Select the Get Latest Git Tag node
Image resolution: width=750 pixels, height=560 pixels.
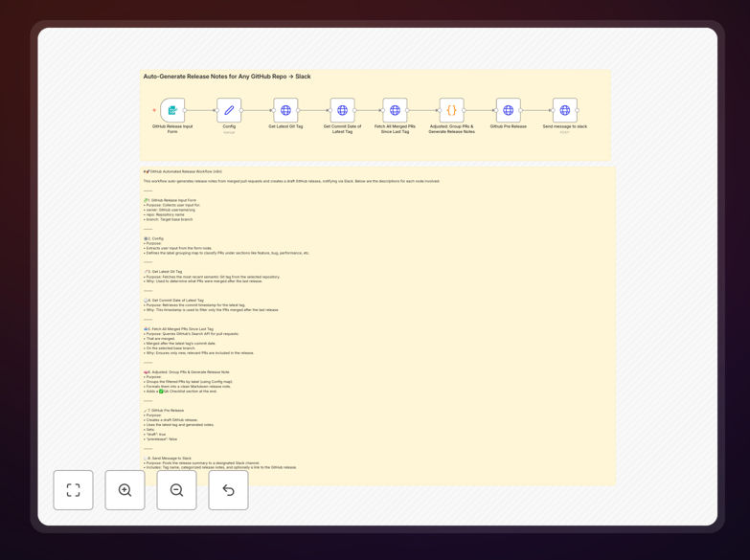pyautogui.click(x=285, y=110)
